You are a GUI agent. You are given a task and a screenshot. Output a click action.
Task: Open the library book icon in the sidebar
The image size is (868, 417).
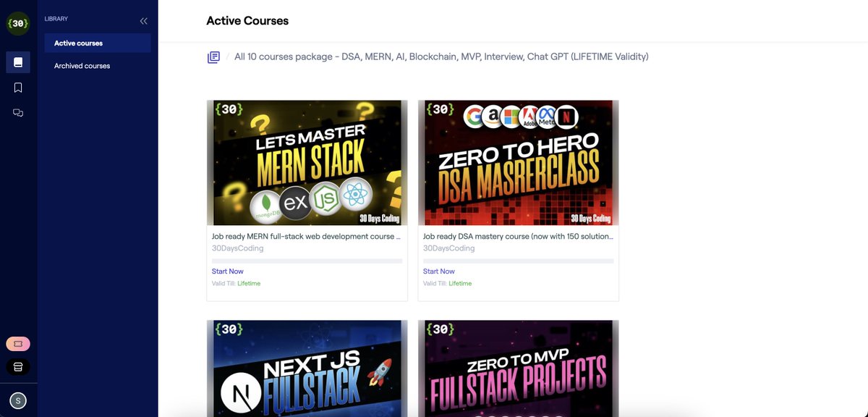(18, 62)
